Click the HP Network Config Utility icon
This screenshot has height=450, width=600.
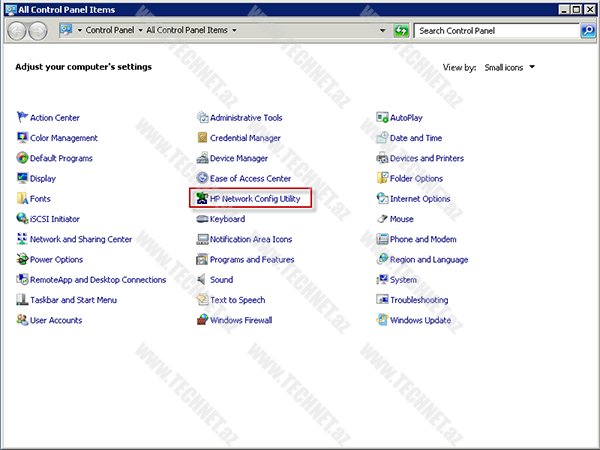202,199
